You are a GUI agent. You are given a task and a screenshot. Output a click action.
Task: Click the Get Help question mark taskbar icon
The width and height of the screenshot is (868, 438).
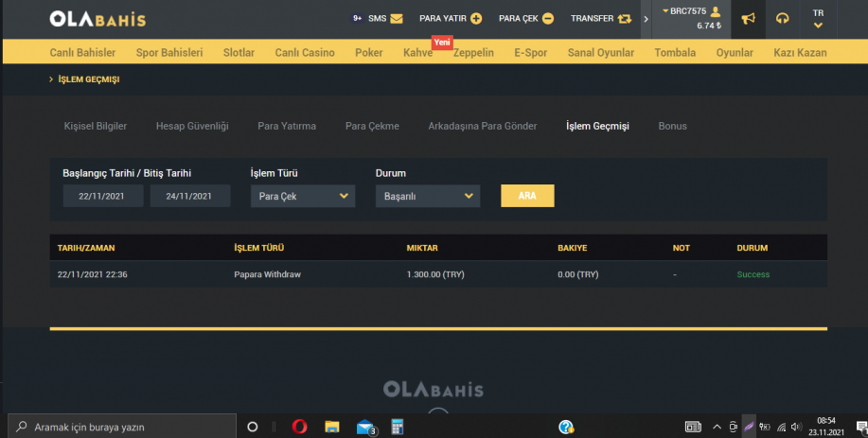pyautogui.click(x=566, y=427)
